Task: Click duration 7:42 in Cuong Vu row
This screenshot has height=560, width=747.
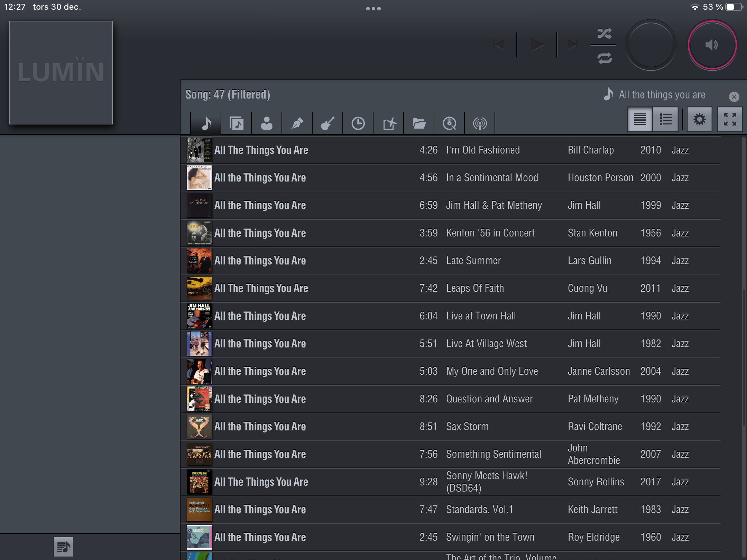Action: [x=428, y=288]
